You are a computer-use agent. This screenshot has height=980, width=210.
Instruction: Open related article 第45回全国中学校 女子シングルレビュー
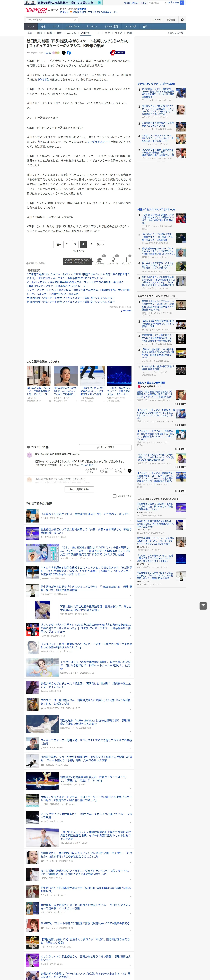coord(70,302)
